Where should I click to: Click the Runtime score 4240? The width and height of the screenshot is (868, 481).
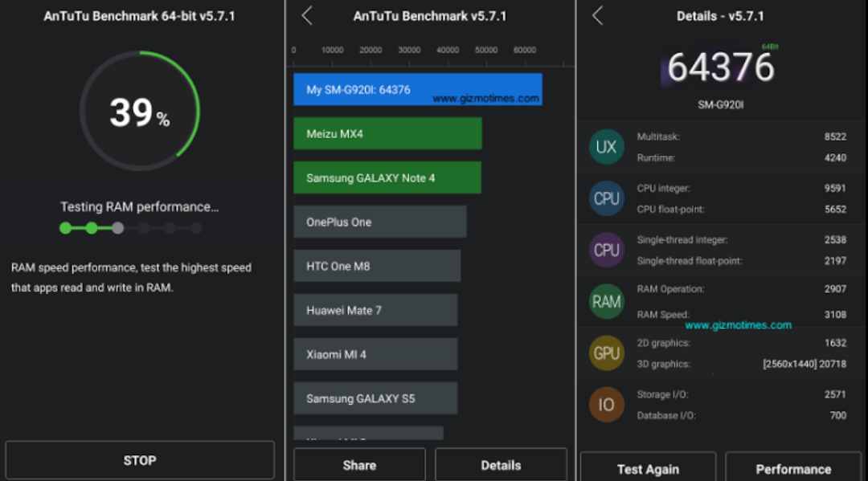point(835,157)
